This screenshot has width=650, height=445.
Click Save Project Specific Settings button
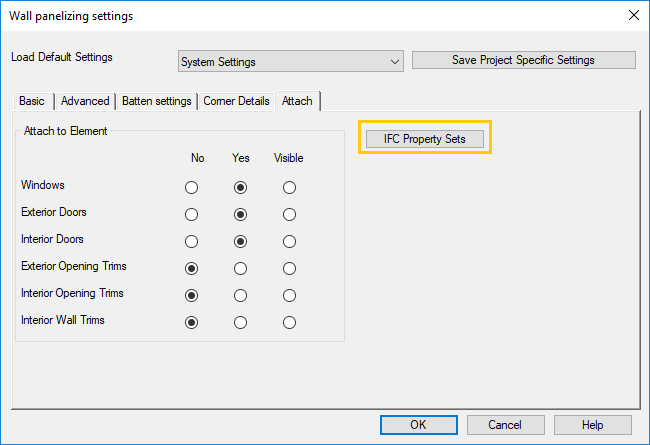[523, 60]
